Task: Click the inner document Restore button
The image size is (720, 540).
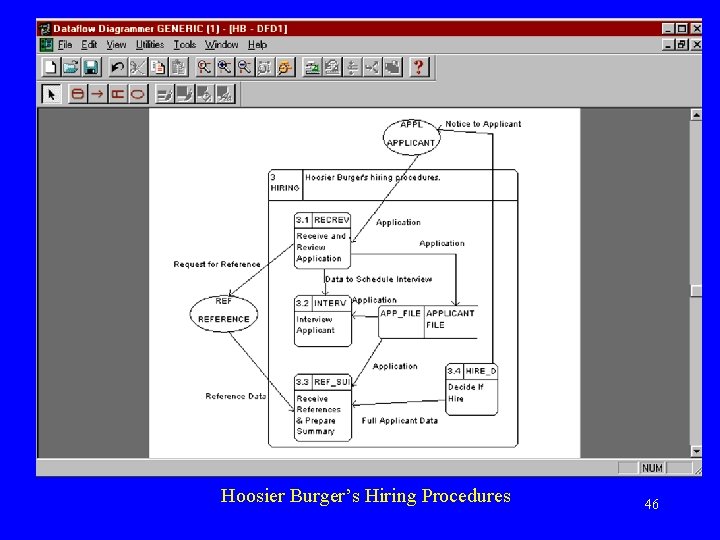Action: (682, 45)
